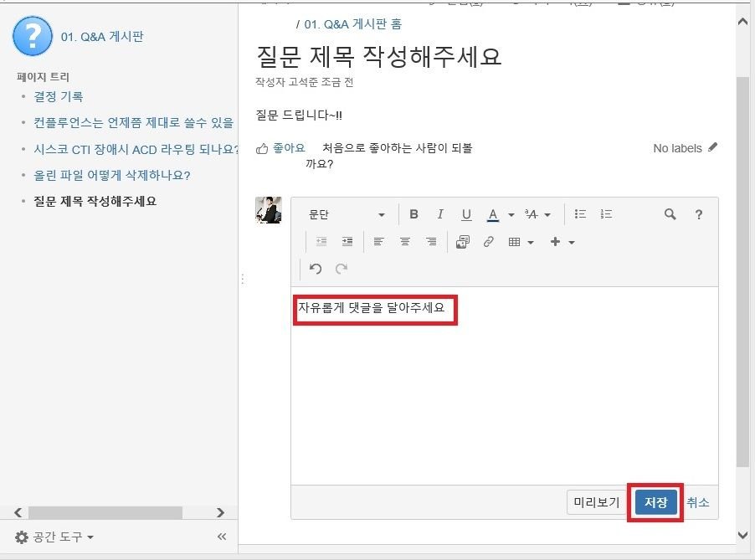Open the insert more content dropdown arrow

(x=572, y=242)
